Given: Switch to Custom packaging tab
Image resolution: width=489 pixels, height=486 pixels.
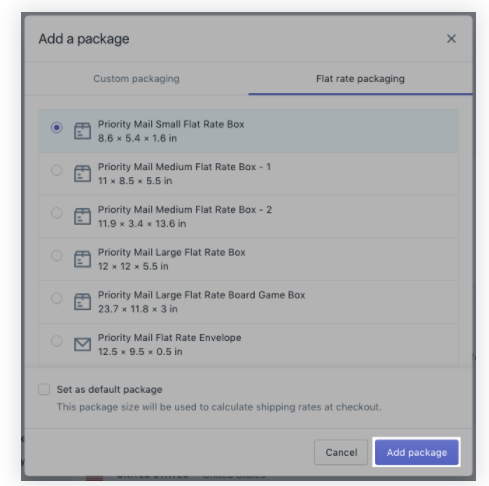Looking at the screenshot, I should 136,79.
